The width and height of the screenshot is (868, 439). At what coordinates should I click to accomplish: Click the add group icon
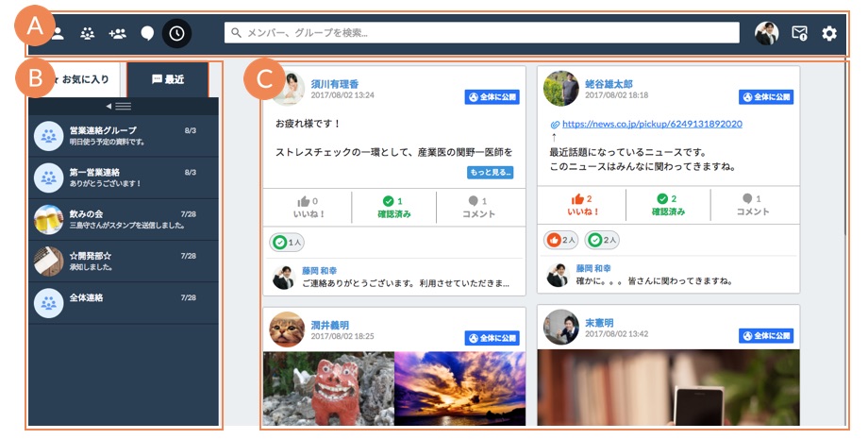pos(118,34)
